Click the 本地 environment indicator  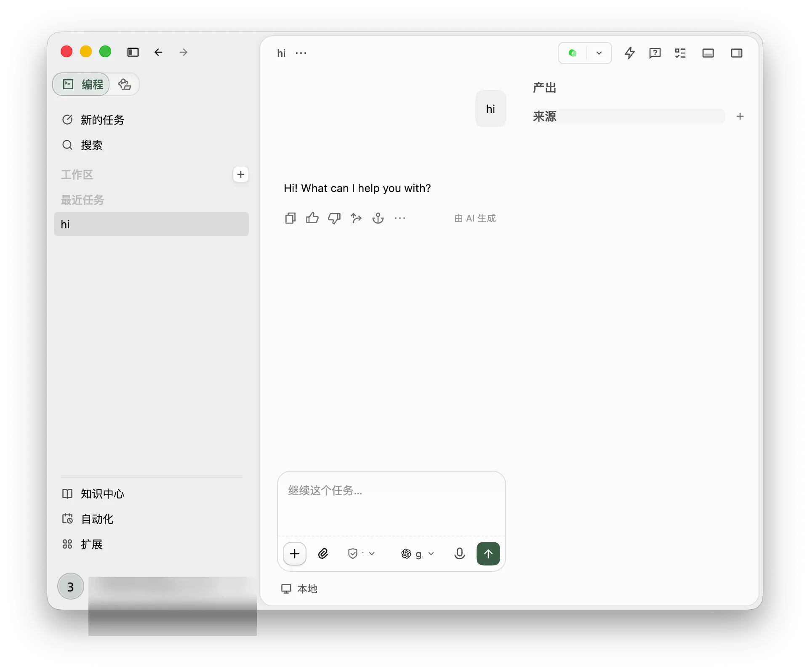299,589
